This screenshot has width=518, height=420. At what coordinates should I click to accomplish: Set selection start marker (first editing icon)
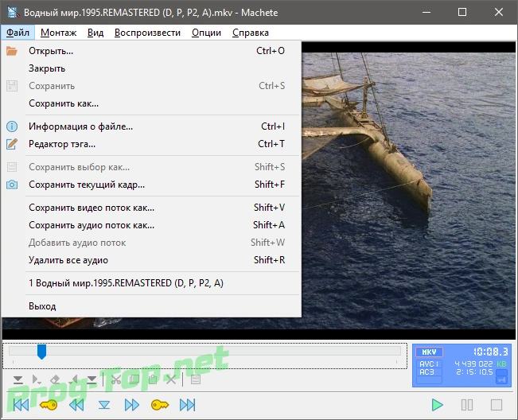[x=18, y=379]
